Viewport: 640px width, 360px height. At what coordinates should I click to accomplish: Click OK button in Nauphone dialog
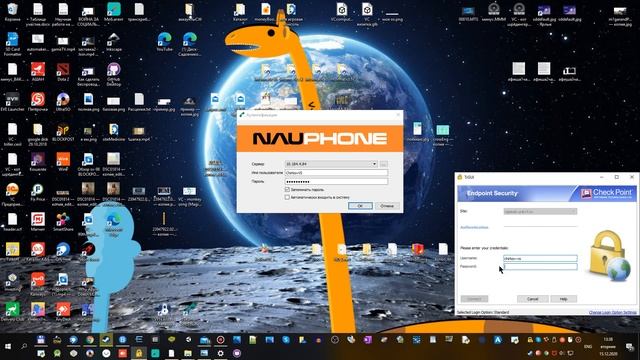360,206
